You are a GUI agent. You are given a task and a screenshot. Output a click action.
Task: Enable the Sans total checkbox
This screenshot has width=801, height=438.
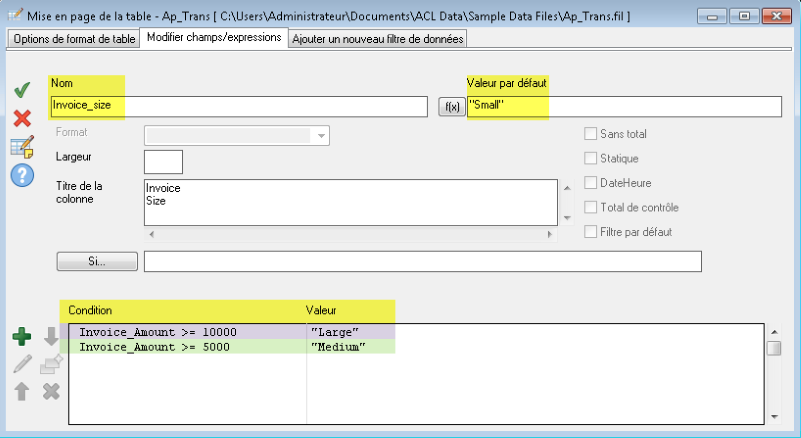pyautogui.click(x=590, y=133)
